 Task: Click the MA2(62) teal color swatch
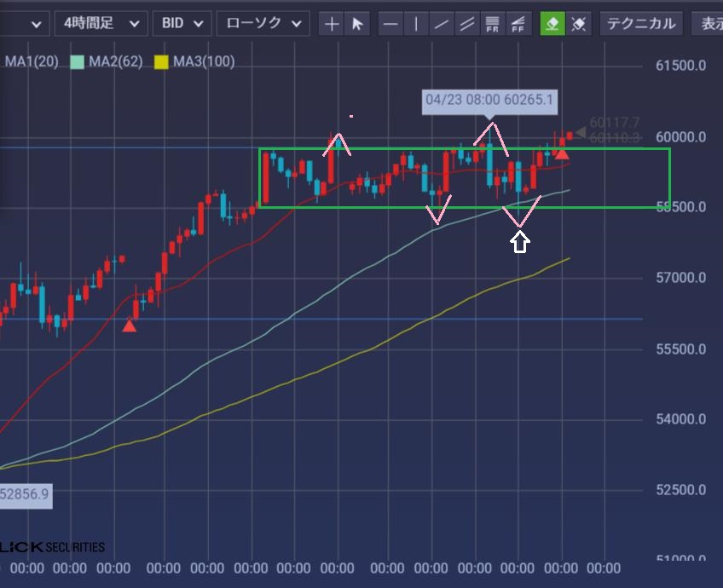tap(78, 61)
